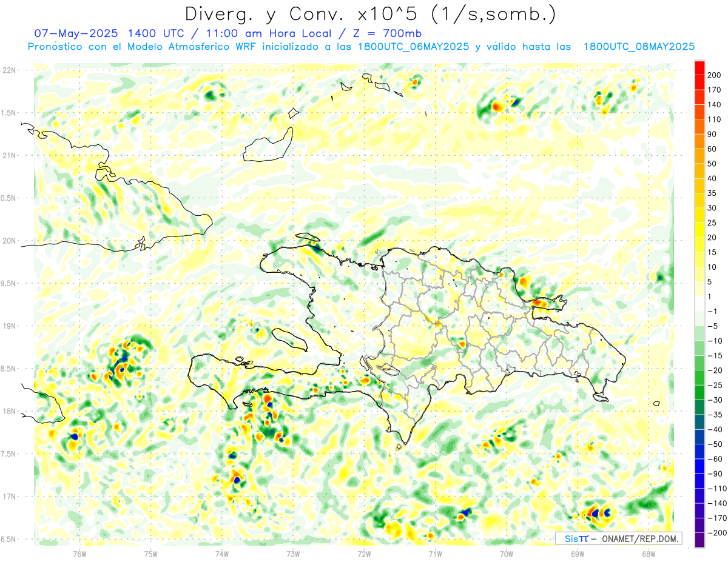Viewport: 728px width, 562px height.
Task: Click colorbar label -35
Action: (x=715, y=415)
